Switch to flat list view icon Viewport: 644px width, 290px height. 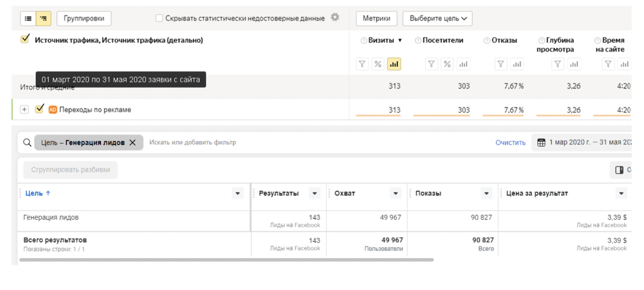(28, 18)
